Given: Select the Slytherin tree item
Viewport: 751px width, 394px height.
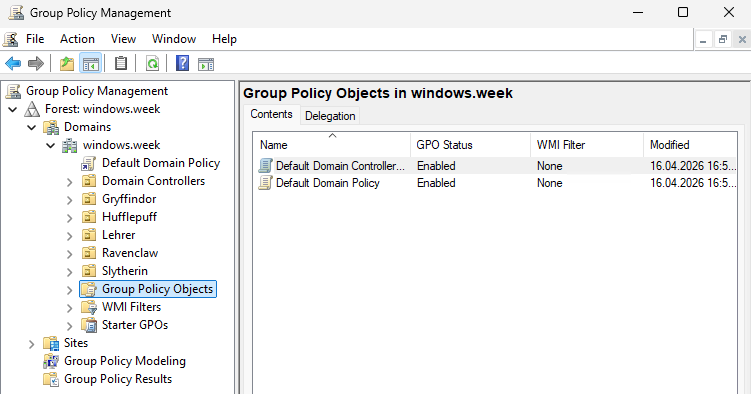Looking at the screenshot, I should point(125,271).
